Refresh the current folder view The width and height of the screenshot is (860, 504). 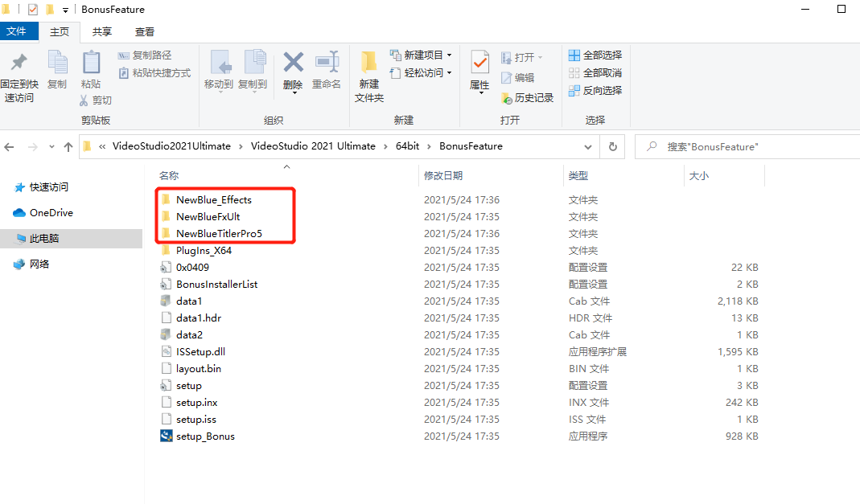tap(613, 147)
